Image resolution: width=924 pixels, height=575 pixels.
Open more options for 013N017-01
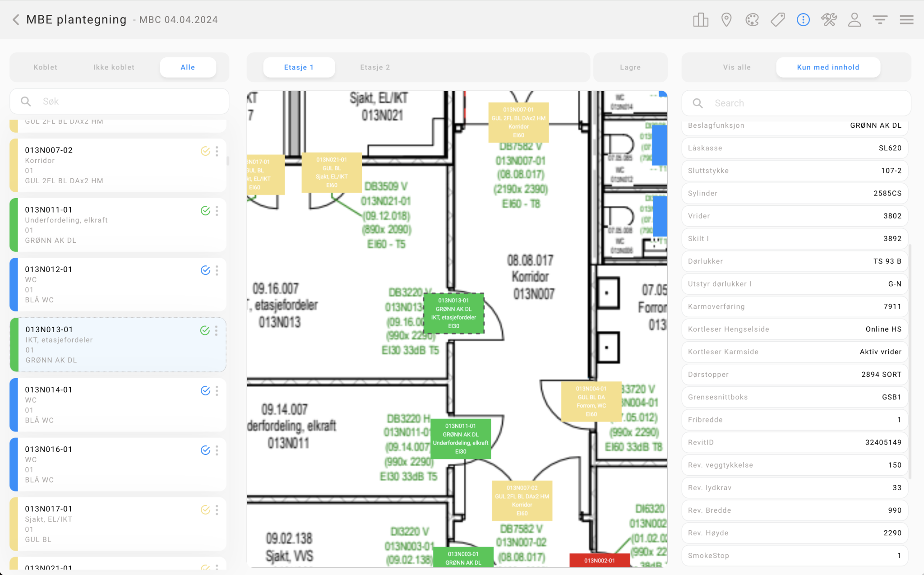coord(217,510)
